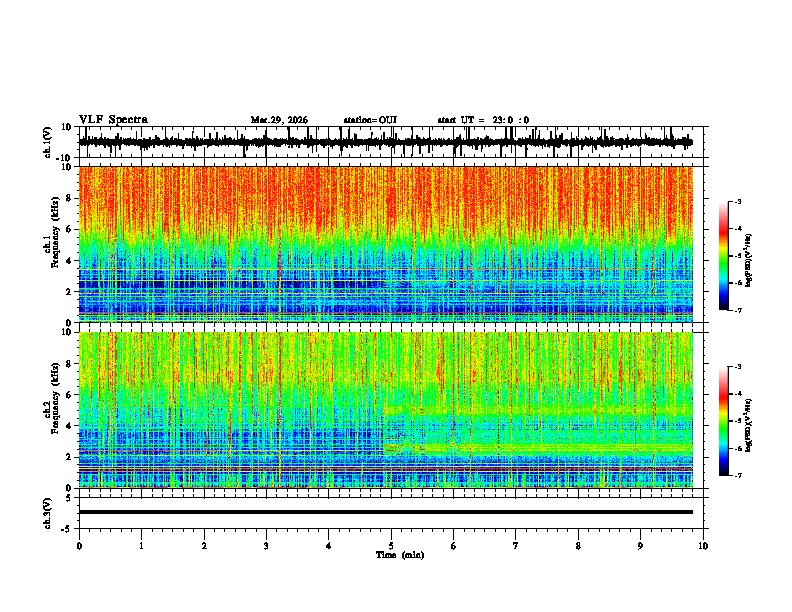This screenshot has height=612, width=792.
Task: Click time axis tick label "1"
Action: pyautogui.click(x=141, y=546)
